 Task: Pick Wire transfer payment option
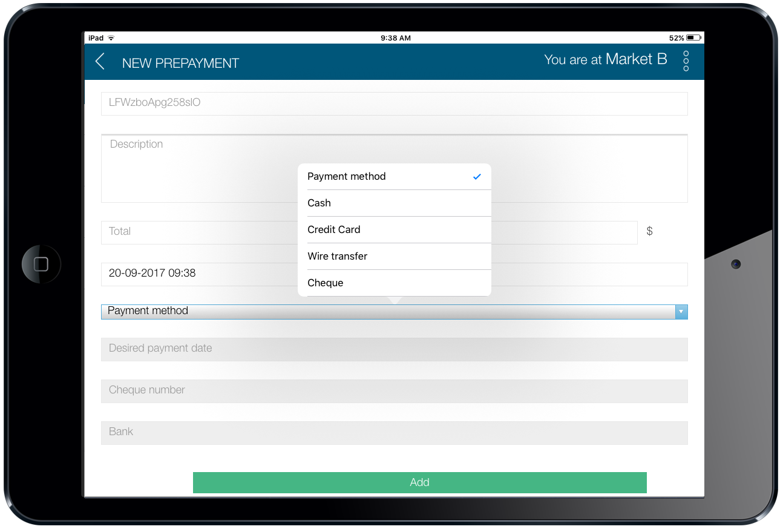pos(395,257)
